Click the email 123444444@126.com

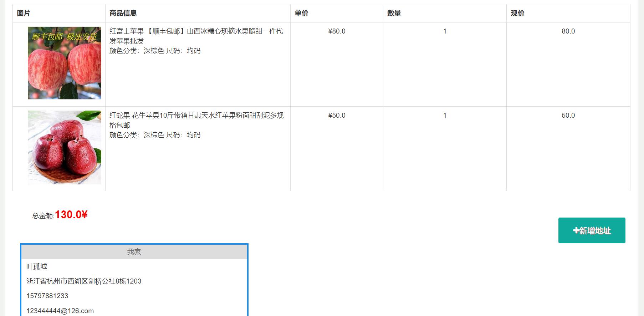(60, 311)
